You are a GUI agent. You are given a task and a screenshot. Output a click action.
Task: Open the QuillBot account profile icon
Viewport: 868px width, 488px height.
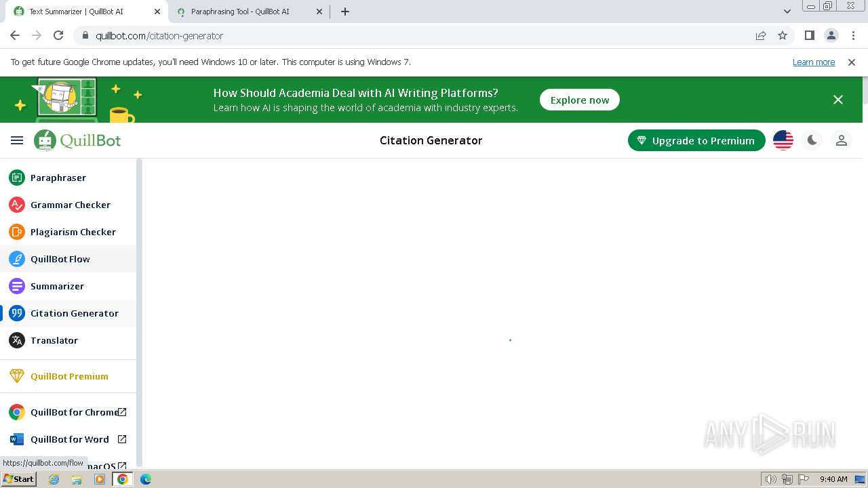pos(842,140)
